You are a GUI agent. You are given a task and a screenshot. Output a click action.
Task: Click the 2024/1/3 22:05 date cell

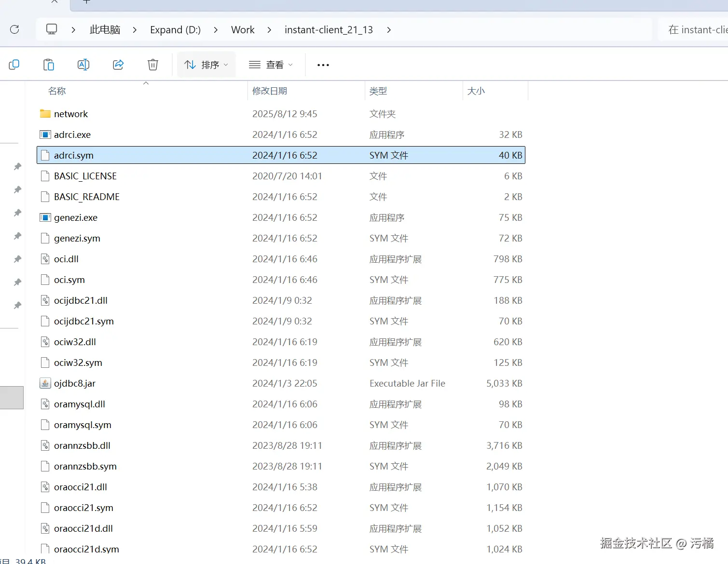tap(285, 383)
